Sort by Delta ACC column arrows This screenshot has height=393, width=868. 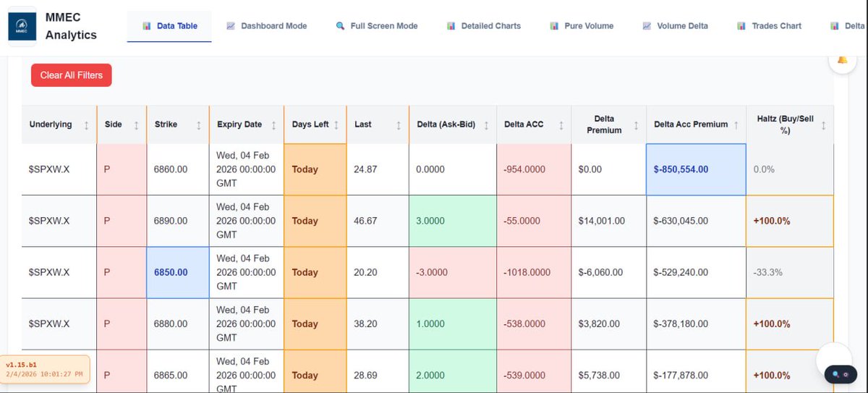(x=561, y=124)
